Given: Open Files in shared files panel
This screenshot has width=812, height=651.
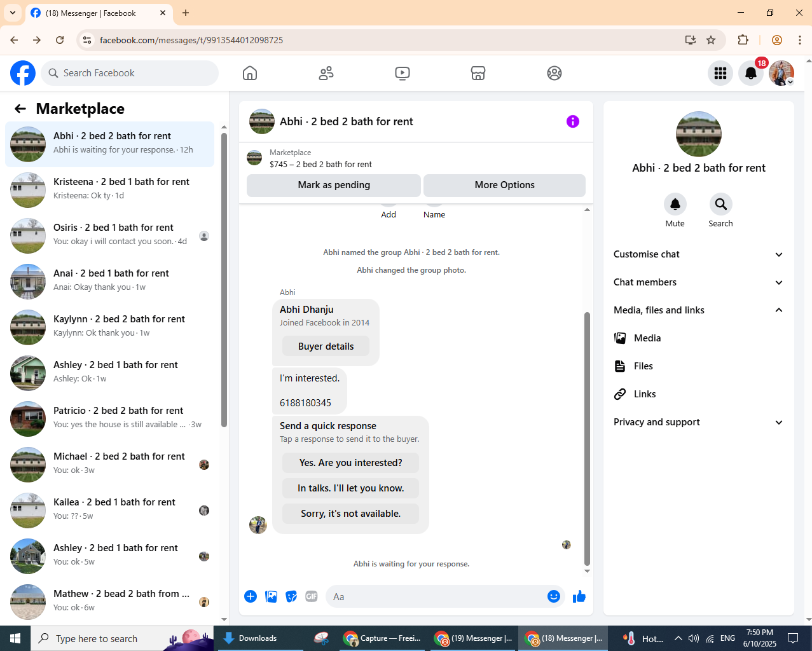Looking at the screenshot, I should coord(699,366).
